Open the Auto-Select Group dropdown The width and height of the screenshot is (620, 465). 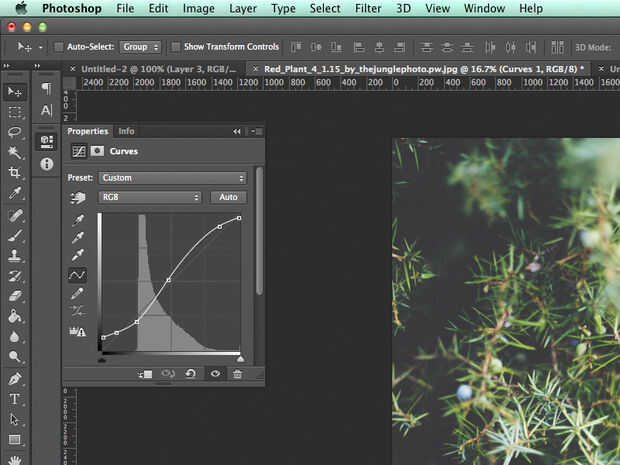[x=140, y=47]
